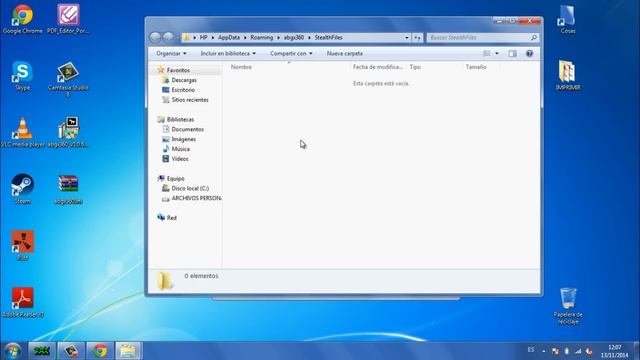Launch Steam desktop shortcut

click(22, 189)
